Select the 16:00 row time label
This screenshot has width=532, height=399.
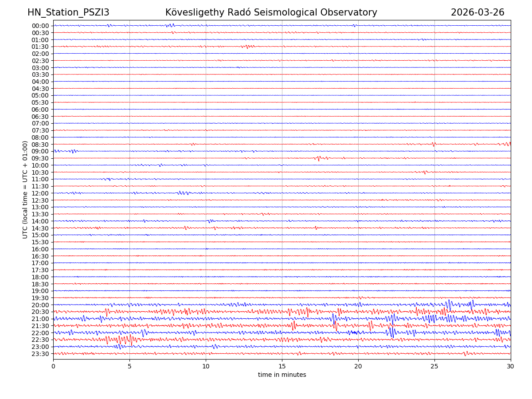(40, 249)
